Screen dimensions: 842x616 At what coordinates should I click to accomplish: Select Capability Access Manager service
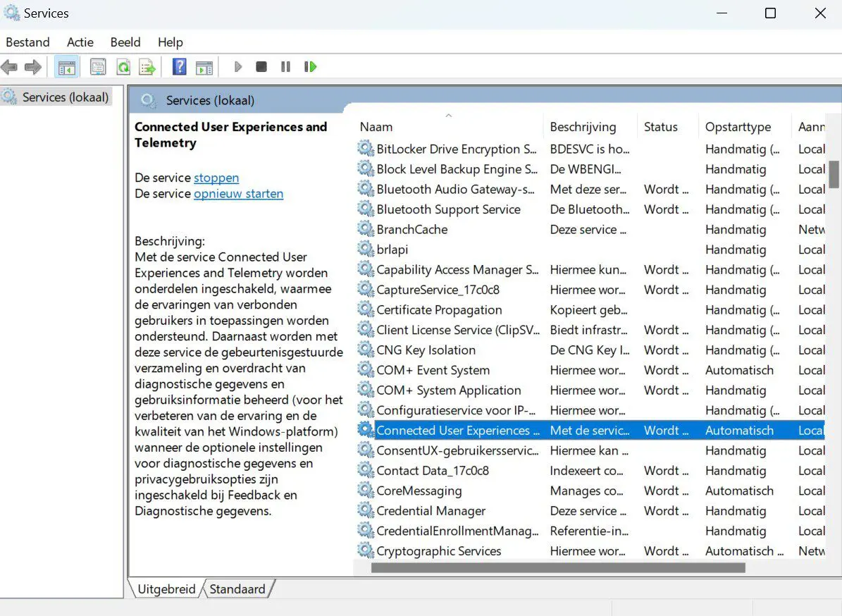pyautogui.click(x=590, y=270)
